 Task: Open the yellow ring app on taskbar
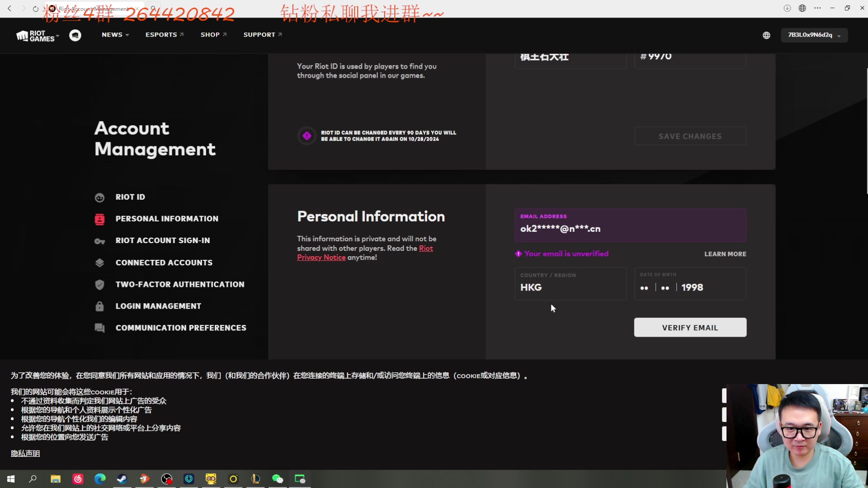point(233,479)
